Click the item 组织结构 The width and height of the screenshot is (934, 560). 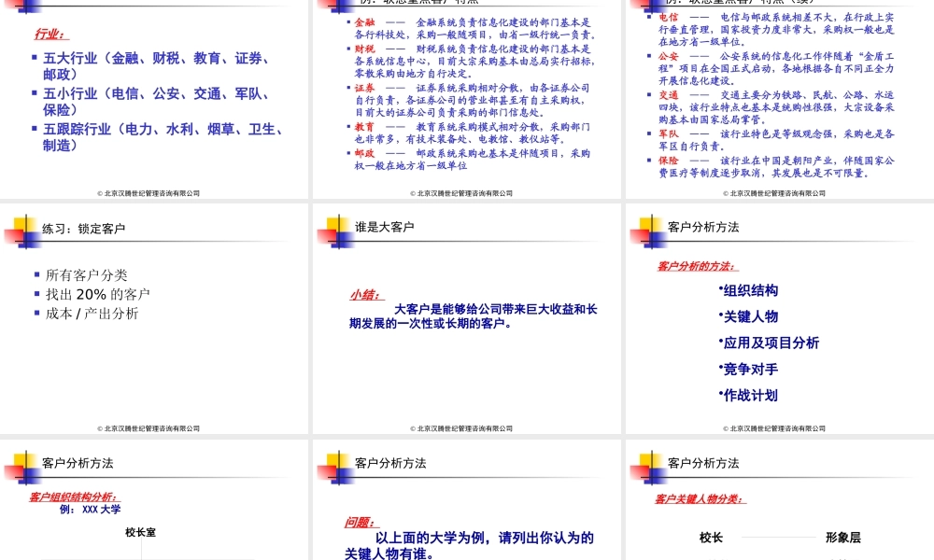pos(750,290)
